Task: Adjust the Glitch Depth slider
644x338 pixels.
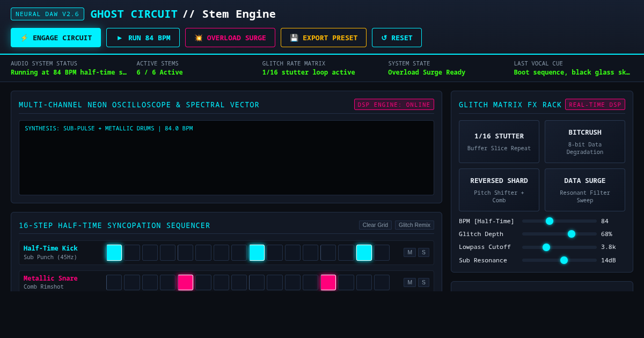Action: pyautogui.click(x=559, y=234)
